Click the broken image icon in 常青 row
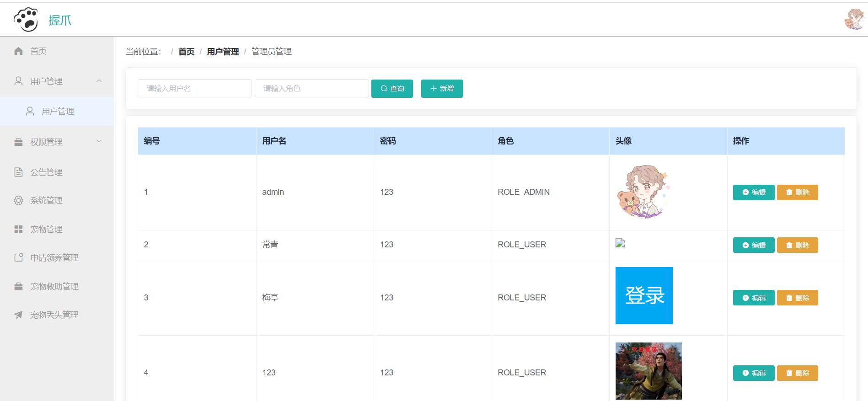 click(620, 243)
